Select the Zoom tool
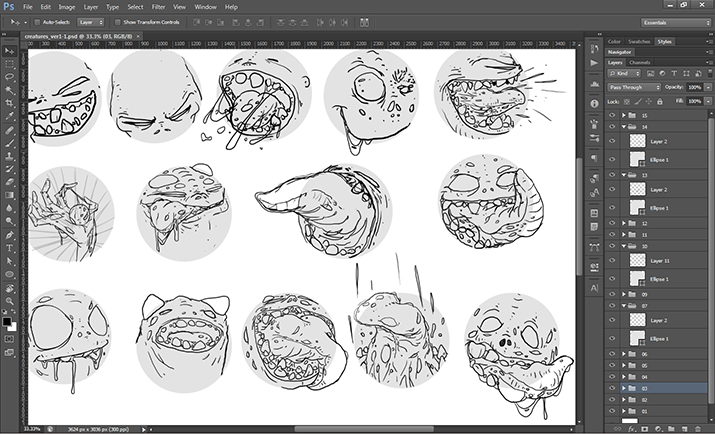715x434 pixels. coord(9,300)
